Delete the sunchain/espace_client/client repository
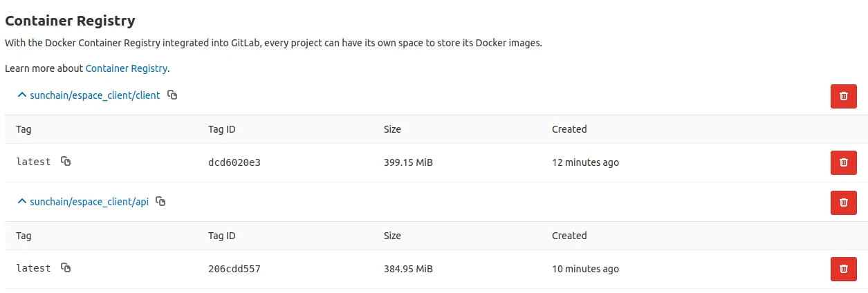 tap(843, 96)
